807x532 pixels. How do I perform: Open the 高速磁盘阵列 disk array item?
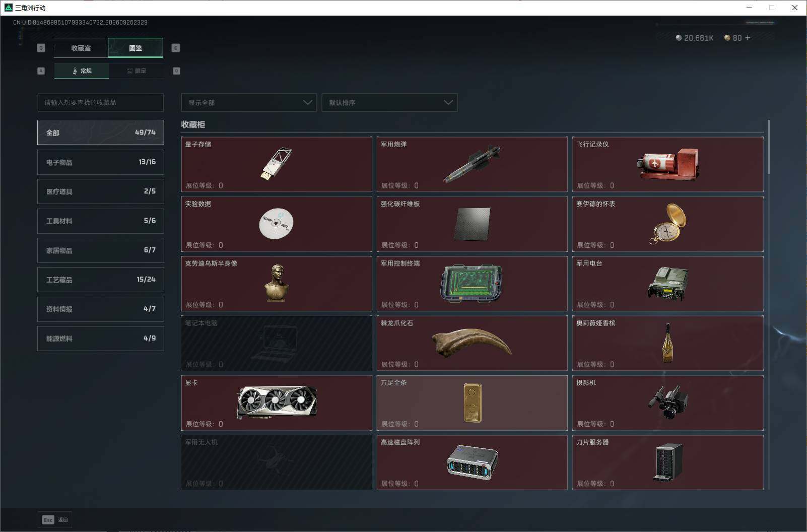coord(472,462)
